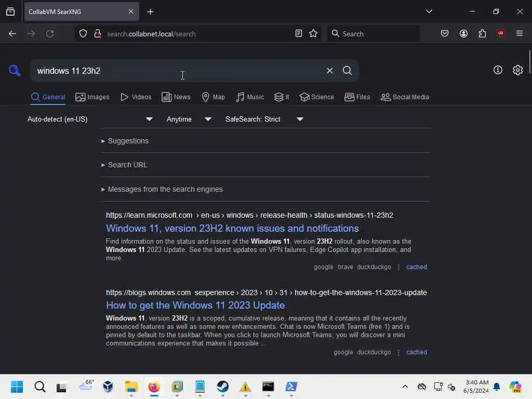Open the tracking protection shield icon
The height and width of the screenshot is (399, 532).
click(x=83, y=33)
